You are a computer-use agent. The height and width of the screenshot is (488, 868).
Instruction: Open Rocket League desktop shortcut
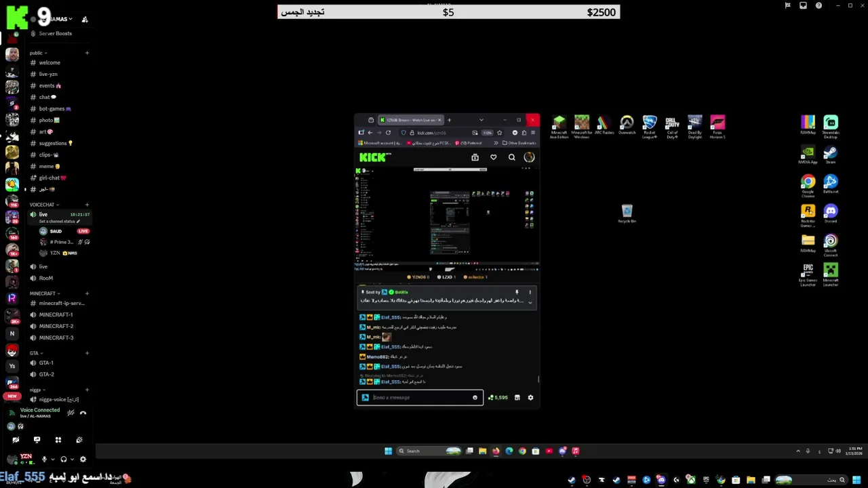coord(650,127)
